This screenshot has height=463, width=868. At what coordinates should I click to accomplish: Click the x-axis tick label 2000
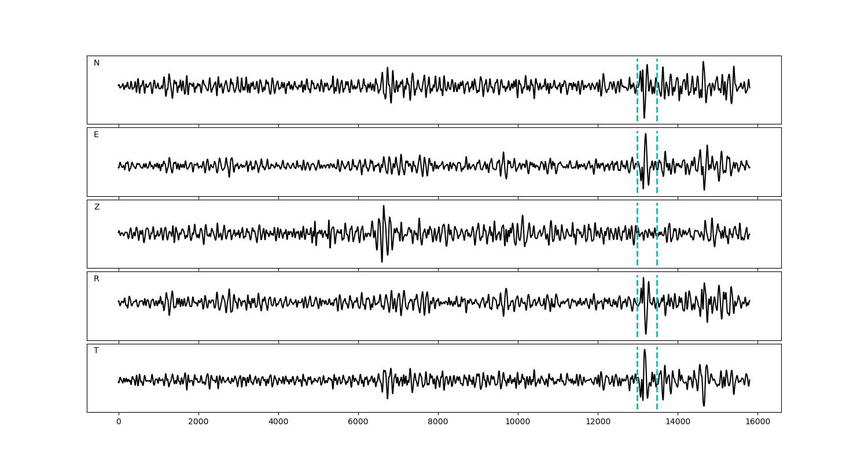[198, 422]
